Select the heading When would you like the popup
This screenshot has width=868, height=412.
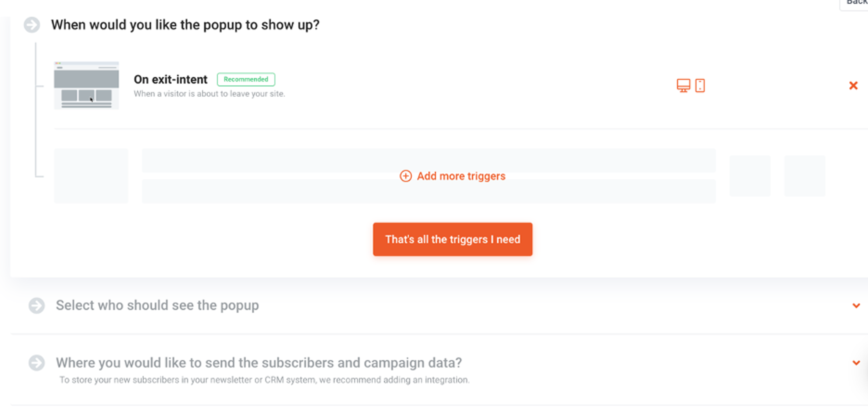click(x=185, y=24)
